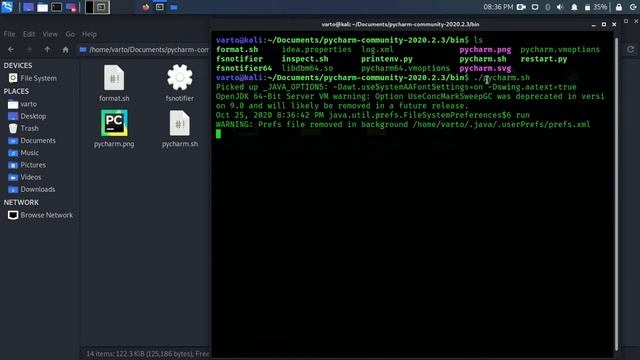Viewport: 640px width, 360px height.
Task: Click "restart.py" in the terminal listing
Action: [x=544, y=59]
